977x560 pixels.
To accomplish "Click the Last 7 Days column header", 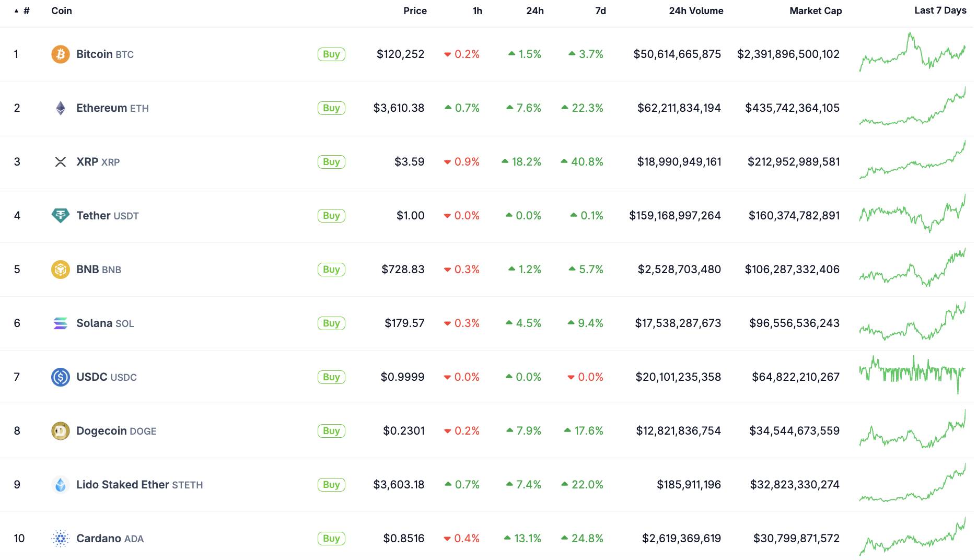I will 940,10.
